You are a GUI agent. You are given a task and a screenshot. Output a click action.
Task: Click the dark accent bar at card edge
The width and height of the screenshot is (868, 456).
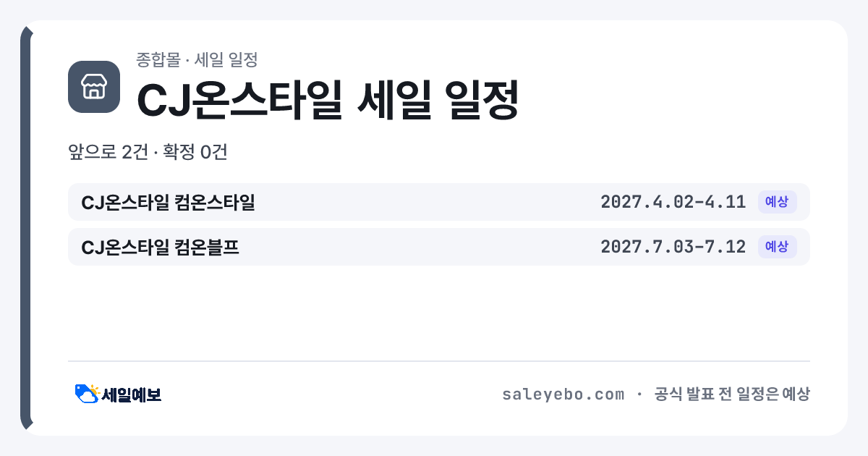(x=25, y=228)
